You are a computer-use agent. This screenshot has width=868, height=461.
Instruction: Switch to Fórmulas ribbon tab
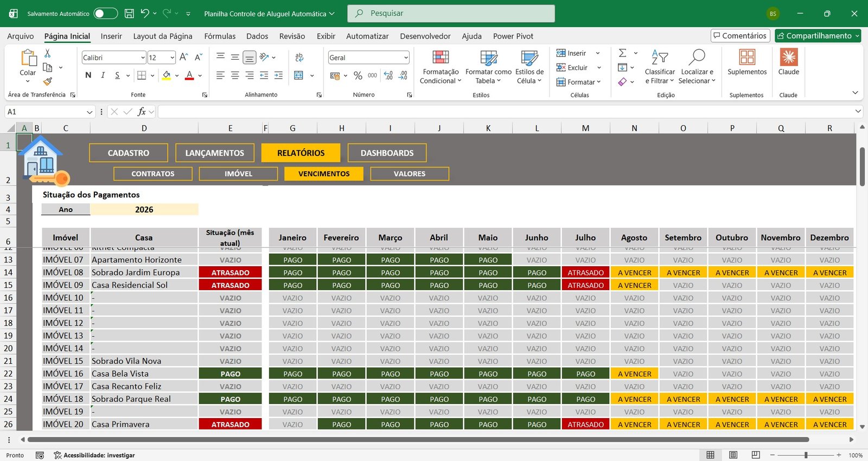point(220,36)
